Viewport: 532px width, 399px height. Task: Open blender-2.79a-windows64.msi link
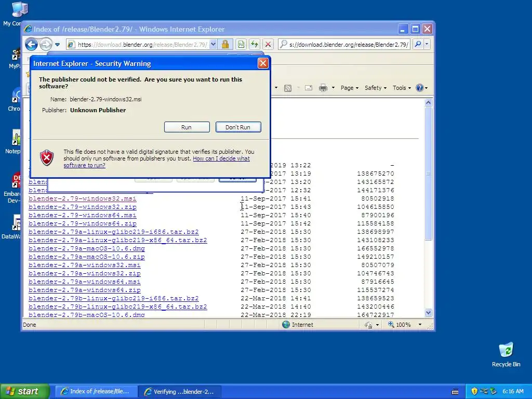click(85, 282)
